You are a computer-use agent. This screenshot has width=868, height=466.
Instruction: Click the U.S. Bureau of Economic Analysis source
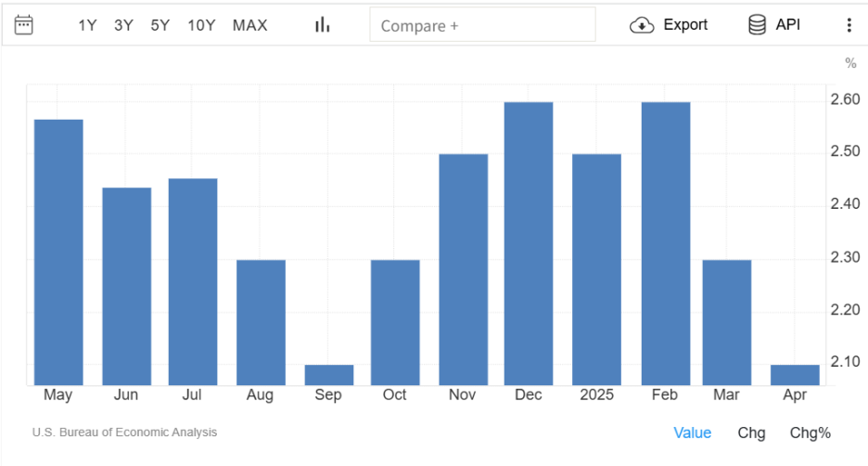(124, 433)
